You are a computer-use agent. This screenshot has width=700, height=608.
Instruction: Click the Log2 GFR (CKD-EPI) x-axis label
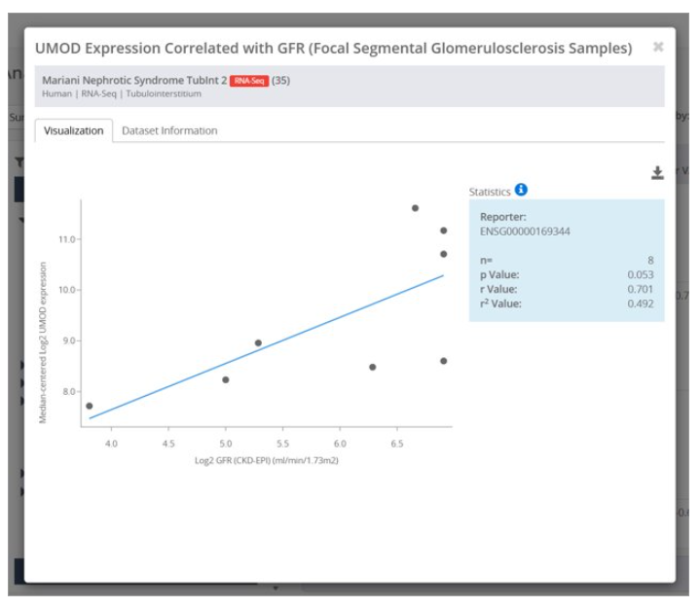tap(267, 460)
